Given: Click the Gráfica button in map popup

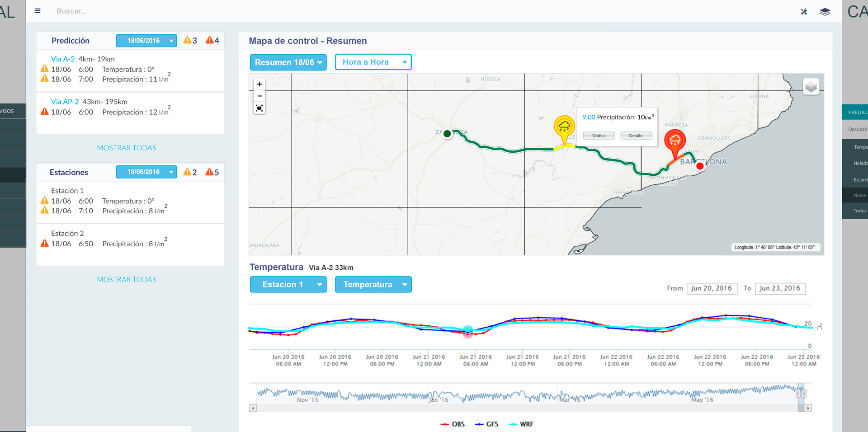Looking at the screenshot, I should (x=599, y=136).
